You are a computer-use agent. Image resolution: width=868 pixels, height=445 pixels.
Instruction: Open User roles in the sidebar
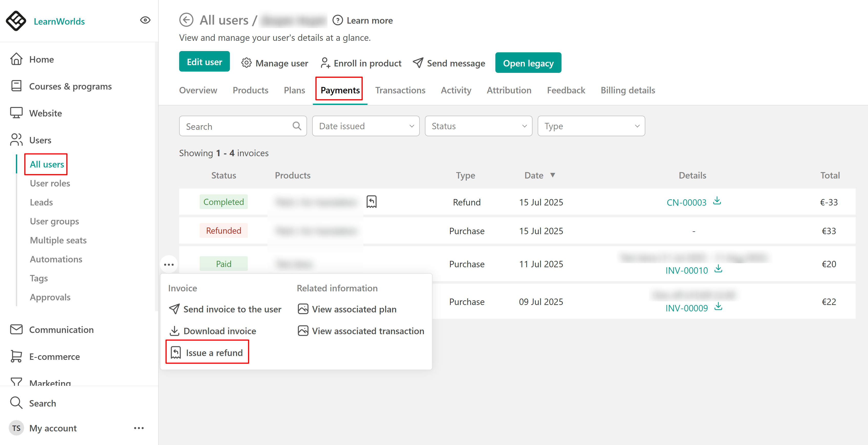click(50, 183)
